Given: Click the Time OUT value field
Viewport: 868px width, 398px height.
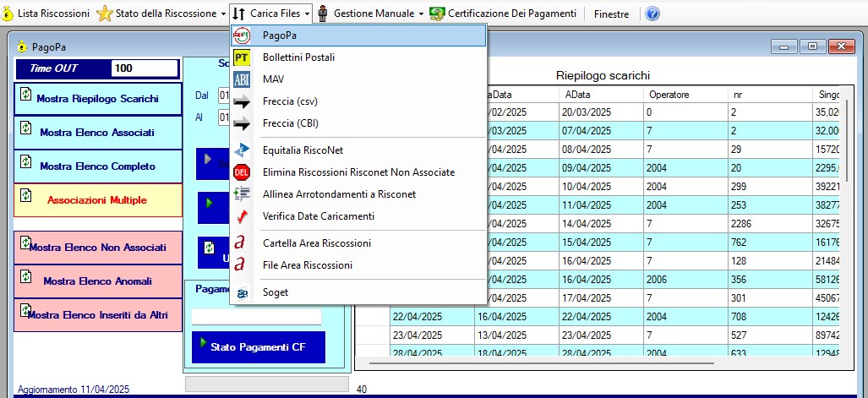Looking at the screenshot, I should tap(145, 68).
